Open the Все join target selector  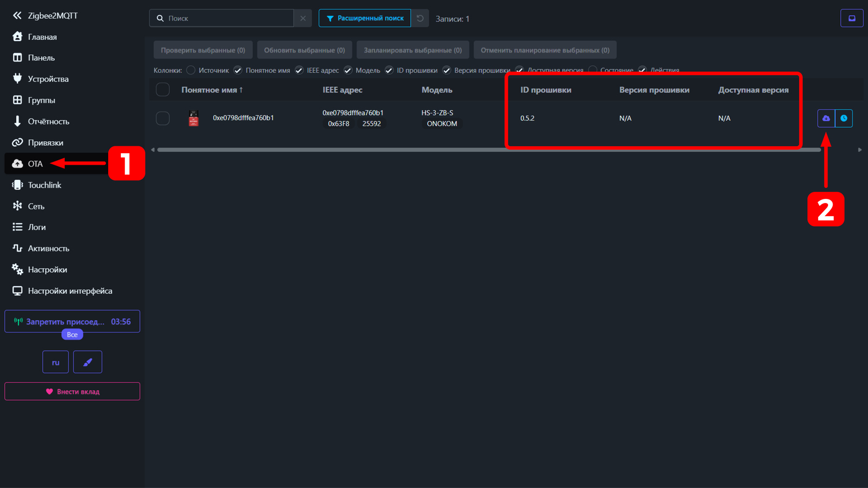tap(72, 334)
